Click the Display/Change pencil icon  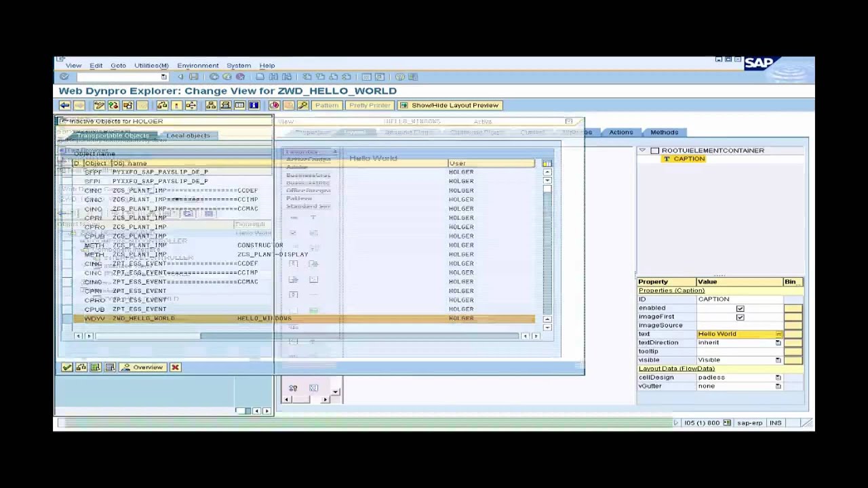[x=99, y=105]
